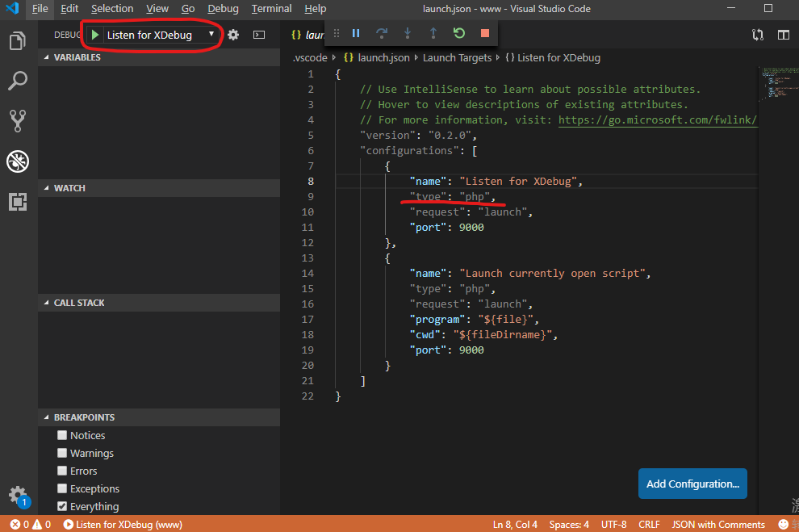Change line endings via CRLF status item
The image size is (799, 532).
pos(649,525)
